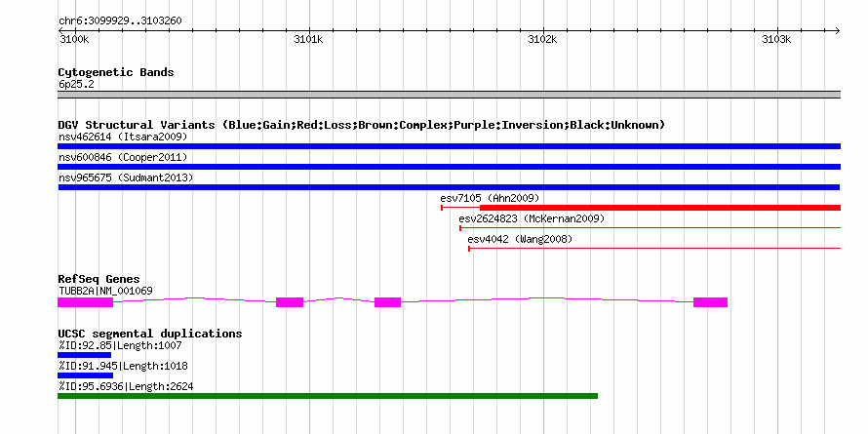The image size is (868, 434).
Task: Click the nsv965675 (Sudmant2013) label
Action: [x=126, y=178]
